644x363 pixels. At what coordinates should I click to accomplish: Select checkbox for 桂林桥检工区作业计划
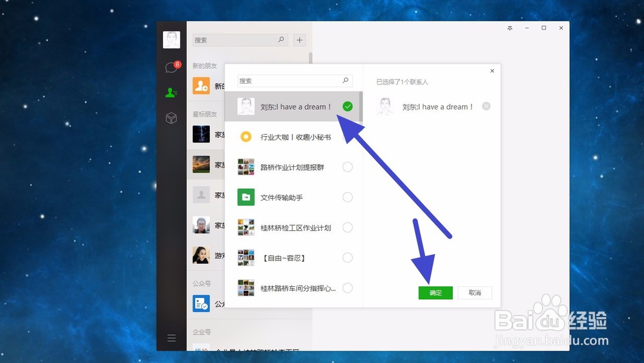point(348,228)
